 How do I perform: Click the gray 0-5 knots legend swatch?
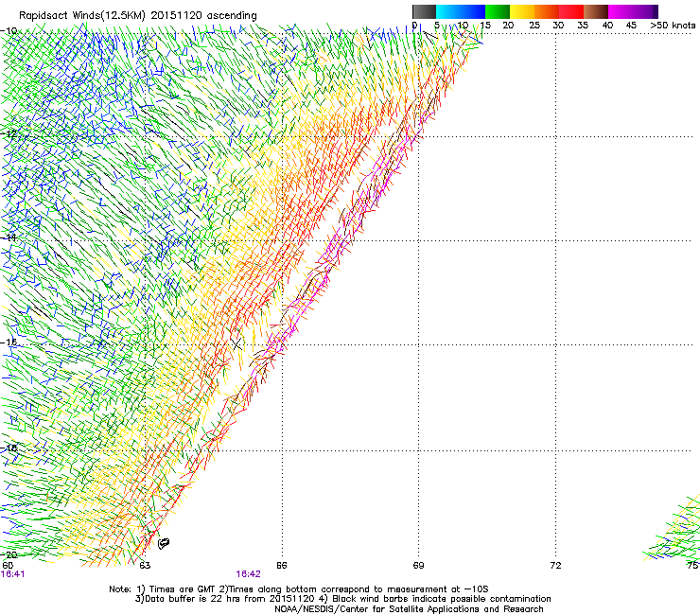click(x=424, y=11)
